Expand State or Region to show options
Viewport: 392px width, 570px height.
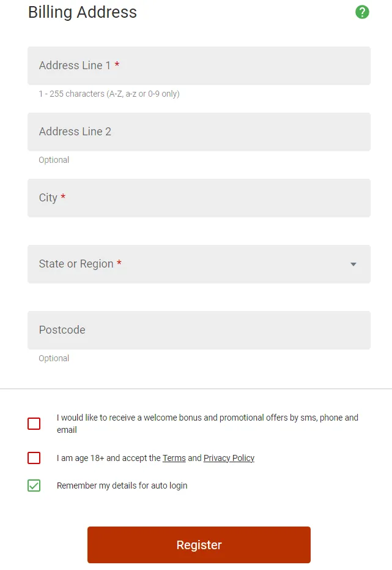(199, 264)
